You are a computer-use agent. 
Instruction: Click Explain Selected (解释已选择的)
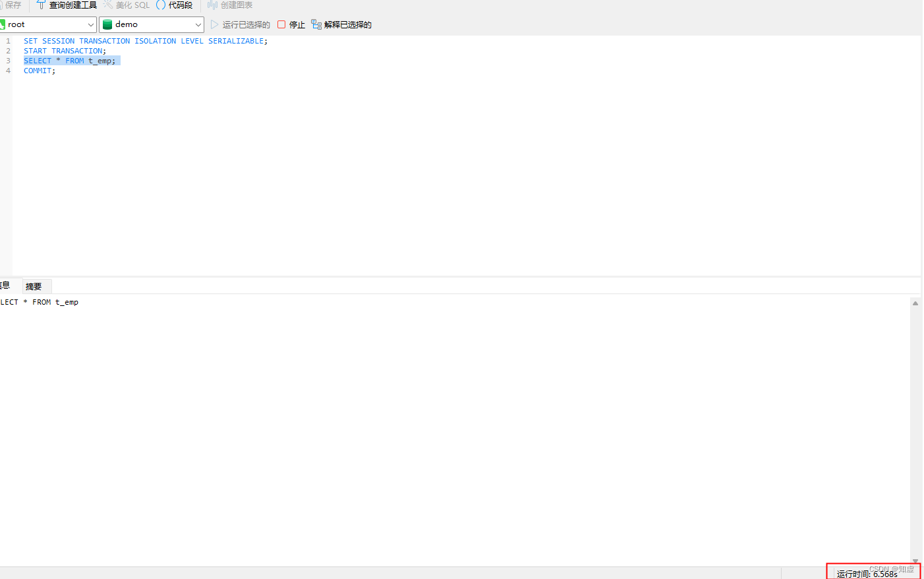pos(341,24)
